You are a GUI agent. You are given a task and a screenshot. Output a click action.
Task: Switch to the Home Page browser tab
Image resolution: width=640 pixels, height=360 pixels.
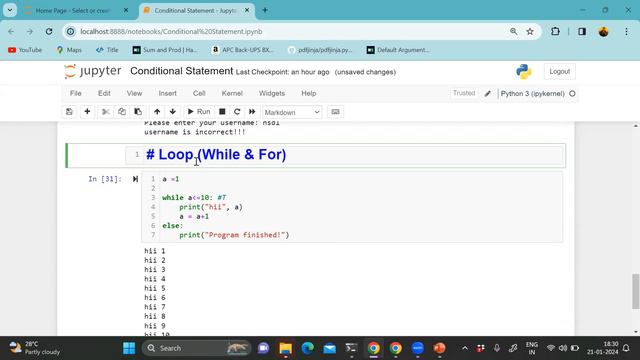coord(72,11)
